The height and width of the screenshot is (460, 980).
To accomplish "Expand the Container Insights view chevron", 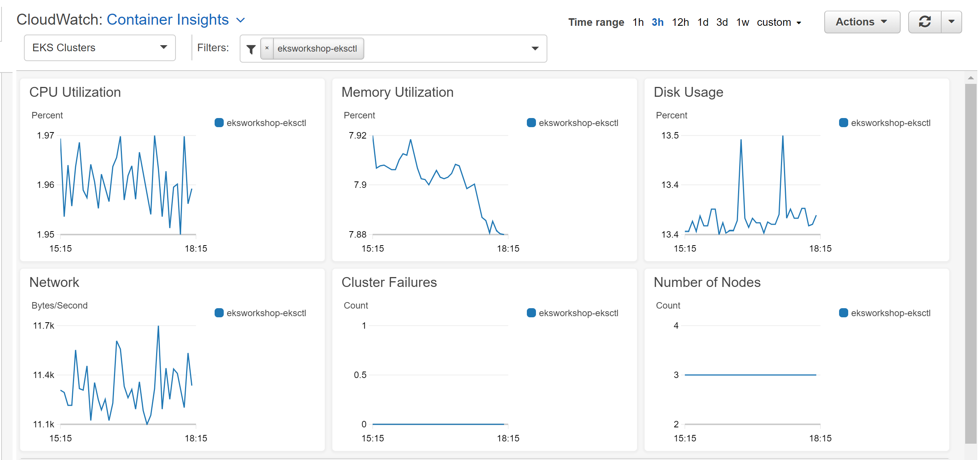I will coord(240,20).
